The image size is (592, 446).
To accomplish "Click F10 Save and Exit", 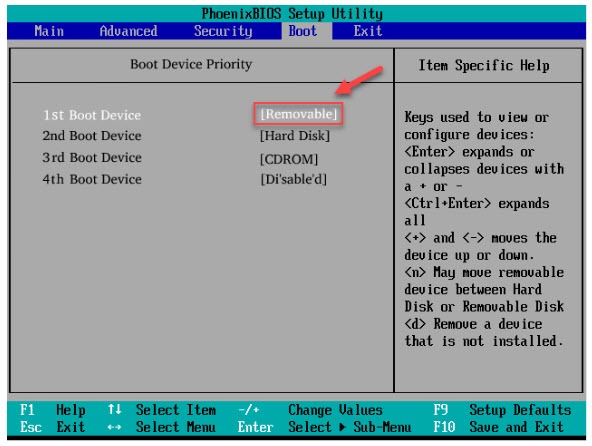I will coord(498,427).
